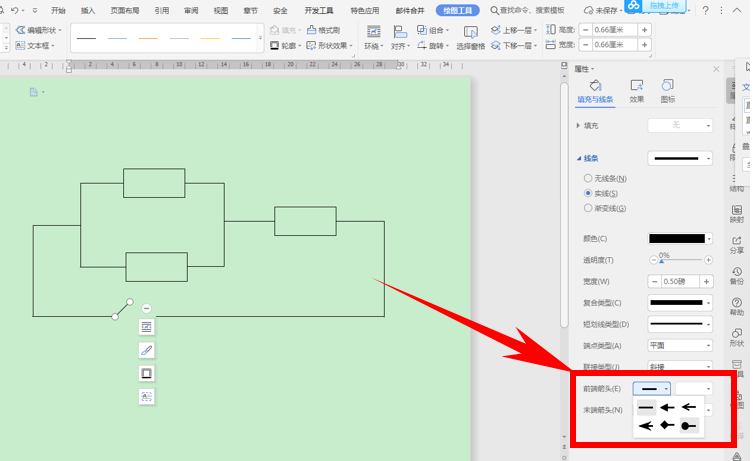Viewport: 753px width, 461px height.
Task: Click the floating brush style icon near shape
Action: coord(146,350)
